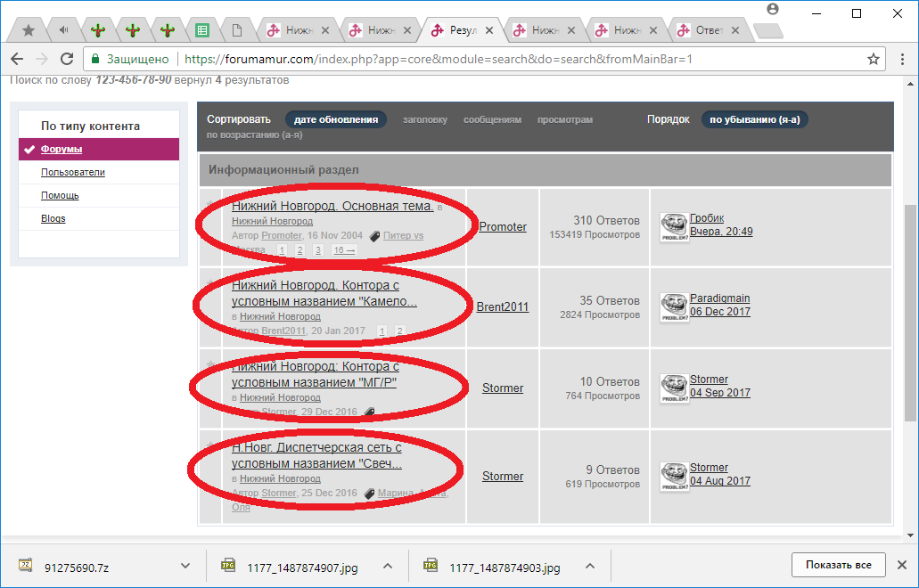The image size is (919, 588).
Task: Click the Показать все downloads button
Action: pos(838,565)
